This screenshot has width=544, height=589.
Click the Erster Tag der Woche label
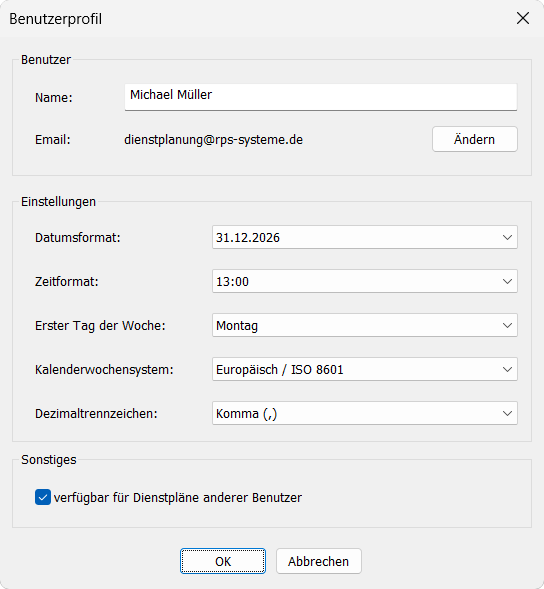[x=100, y=326]
